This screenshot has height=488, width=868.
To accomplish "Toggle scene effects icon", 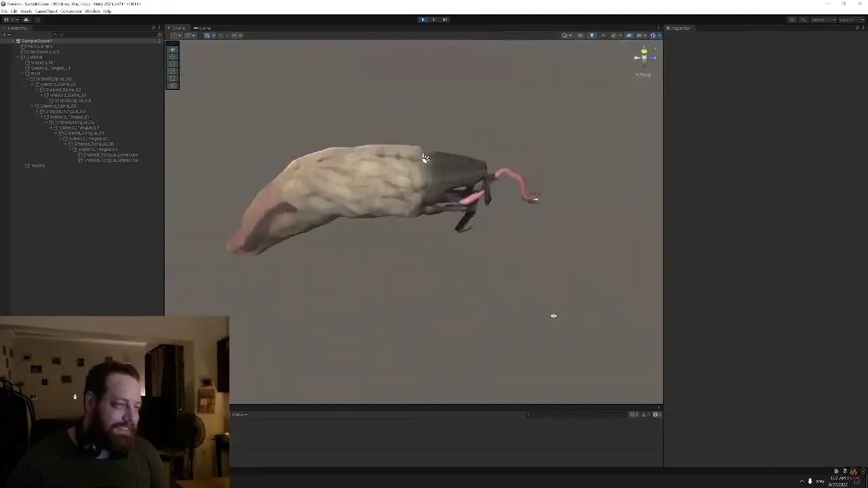I will pos(614,35).
